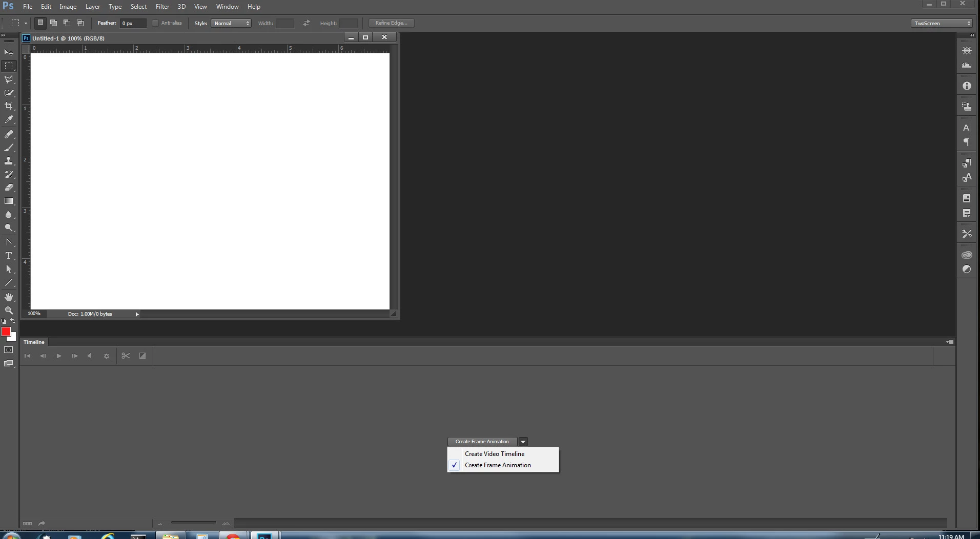
Task: Select the Hand tool
Action: tap(9, 297)
